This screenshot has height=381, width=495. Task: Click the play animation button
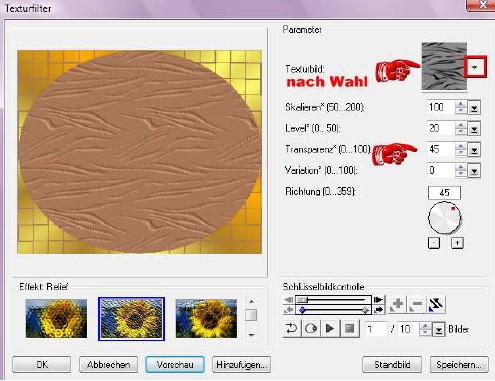click(330, 329)
